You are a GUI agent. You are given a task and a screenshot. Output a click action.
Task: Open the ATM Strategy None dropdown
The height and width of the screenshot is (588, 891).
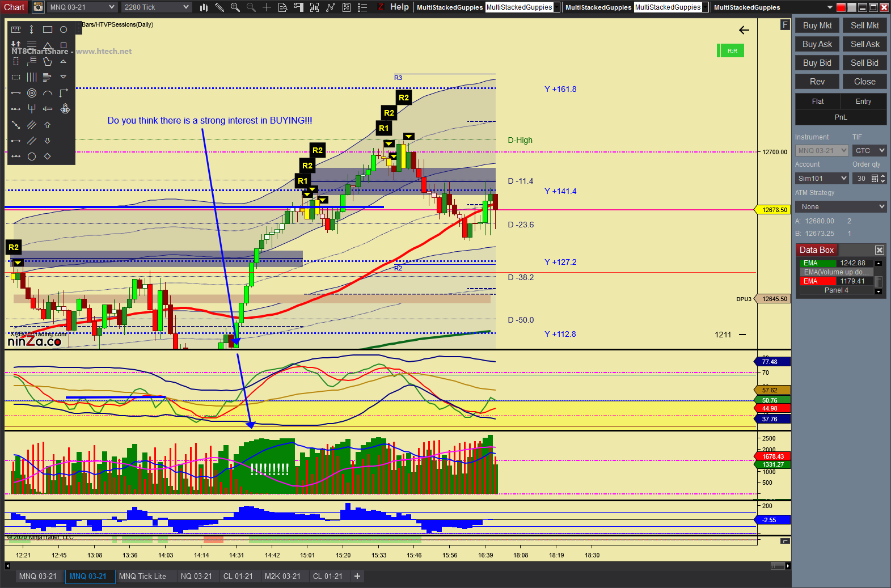tap(841, 207)
